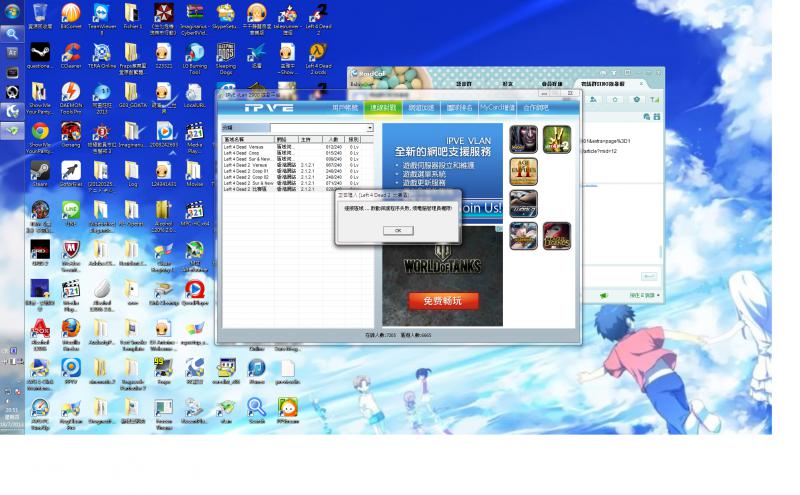Open Google Chrome from the desktop
Screen dimensions: 800x495
(x=40, y=132)
